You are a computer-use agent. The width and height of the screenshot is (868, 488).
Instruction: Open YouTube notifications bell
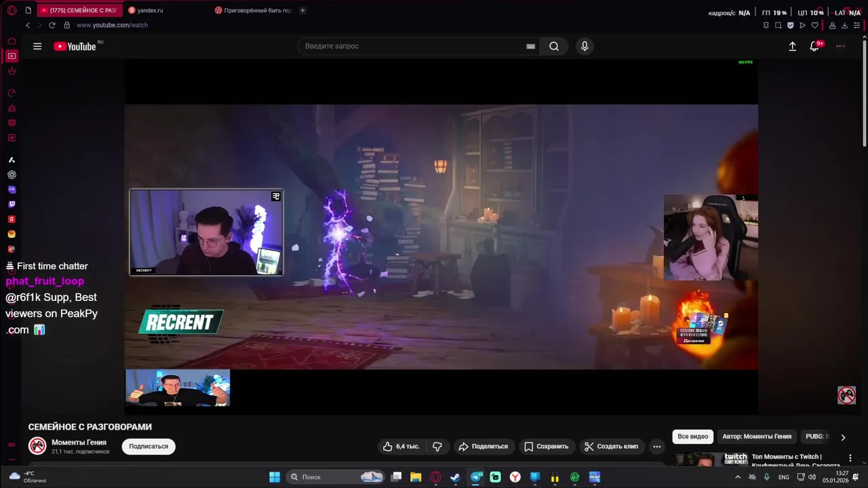pos(814,46)
